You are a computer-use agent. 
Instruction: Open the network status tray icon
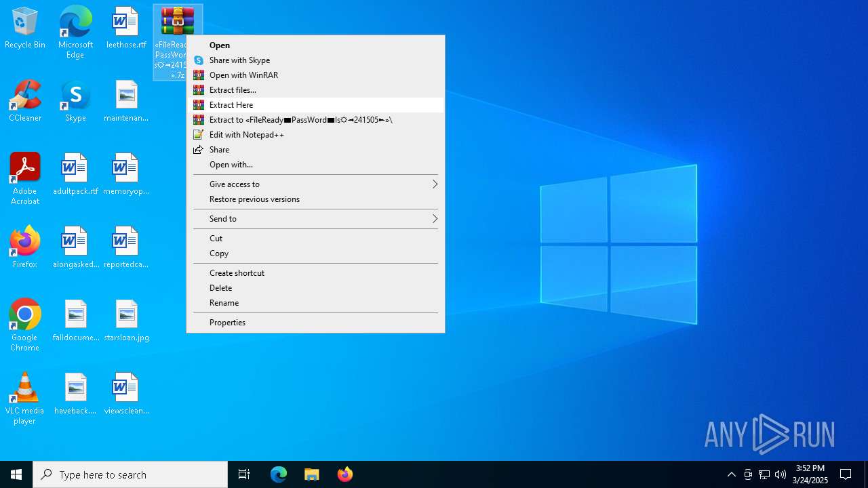click(x=764, y=474)
